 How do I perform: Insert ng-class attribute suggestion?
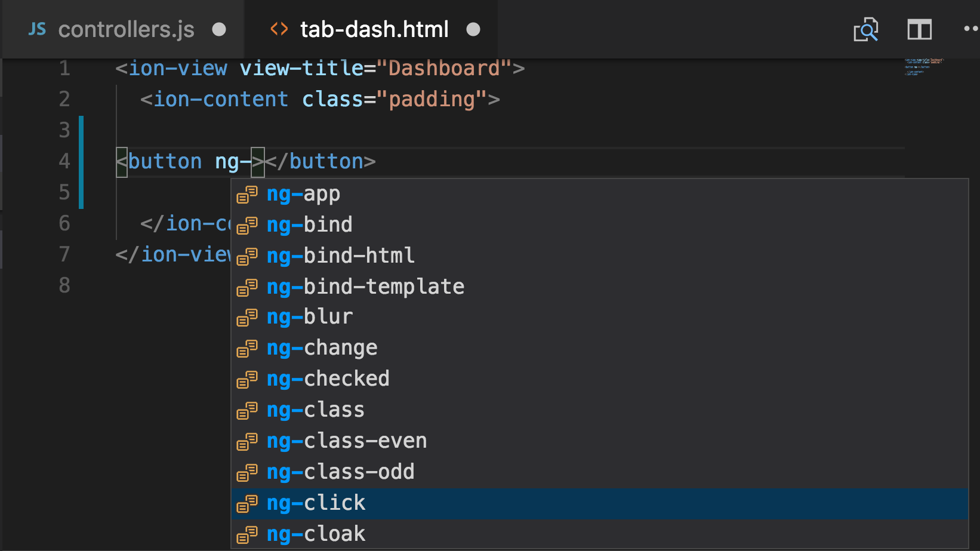599,410
